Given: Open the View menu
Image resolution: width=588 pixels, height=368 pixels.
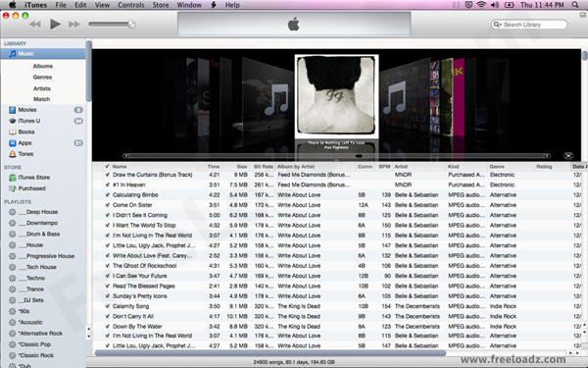Looking at the screenshot, I should click(x=102, y=5).
